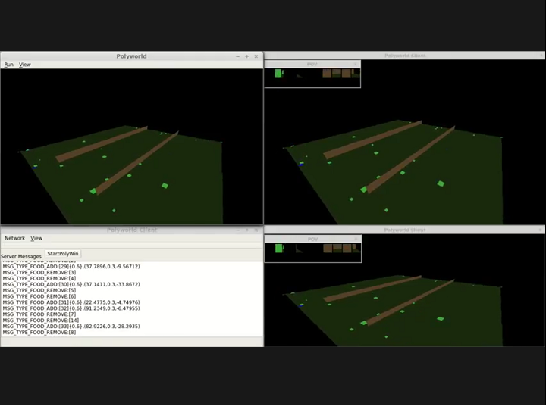Close the lower-right Polyworld Client window
Screen dimensions: 546x405
(x=541, y=230)
